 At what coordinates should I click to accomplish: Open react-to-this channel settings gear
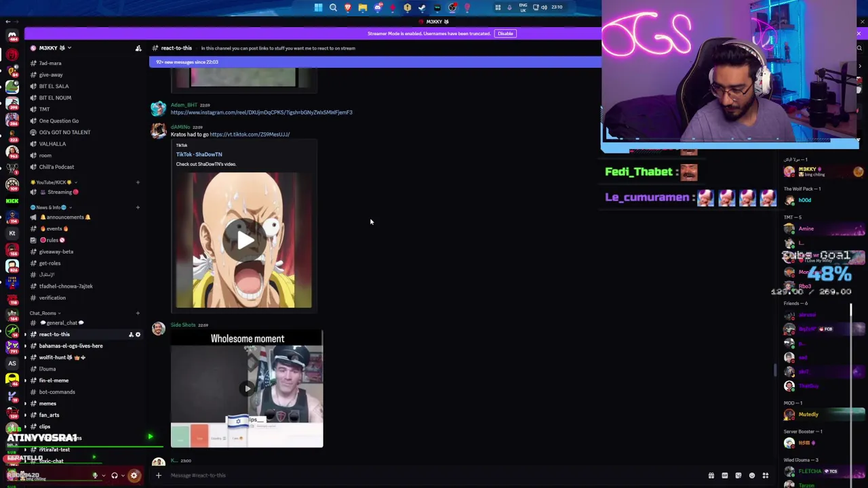pyautogui.click(x=138, y=334)
